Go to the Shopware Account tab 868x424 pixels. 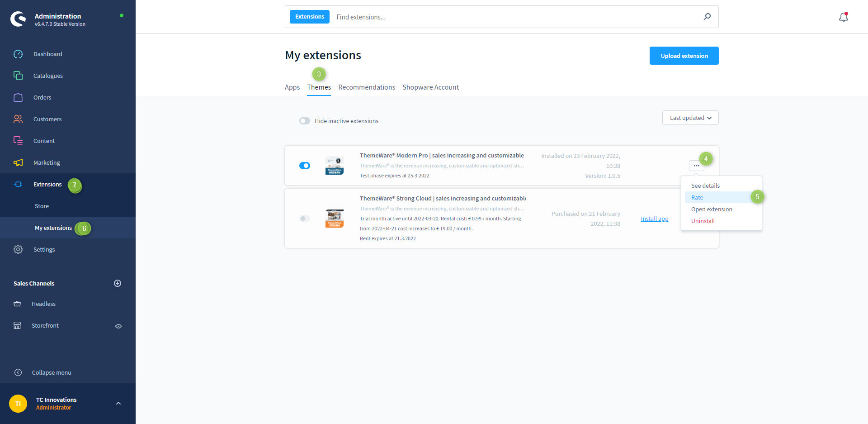pos(431,87)
